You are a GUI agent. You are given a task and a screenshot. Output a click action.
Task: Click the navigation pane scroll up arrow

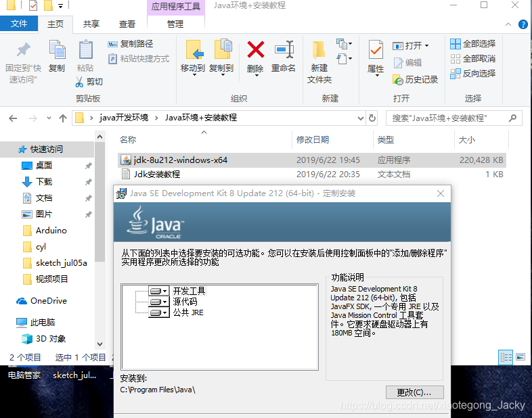point(99,137)
